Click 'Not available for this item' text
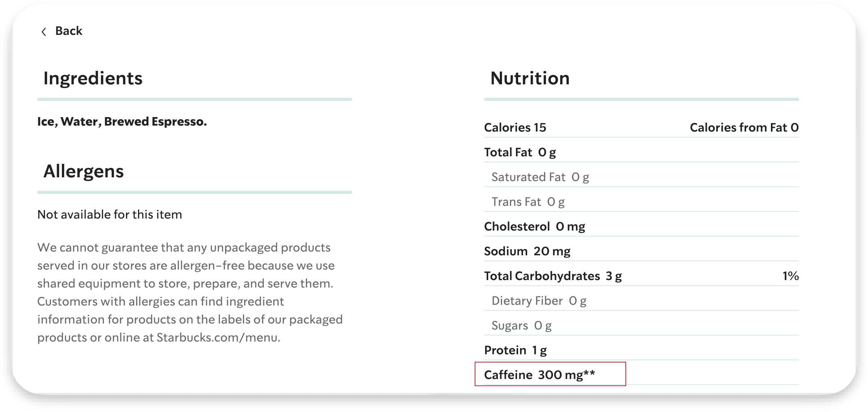The height and width of the screenshot is (412, 868). click(109, 214)
